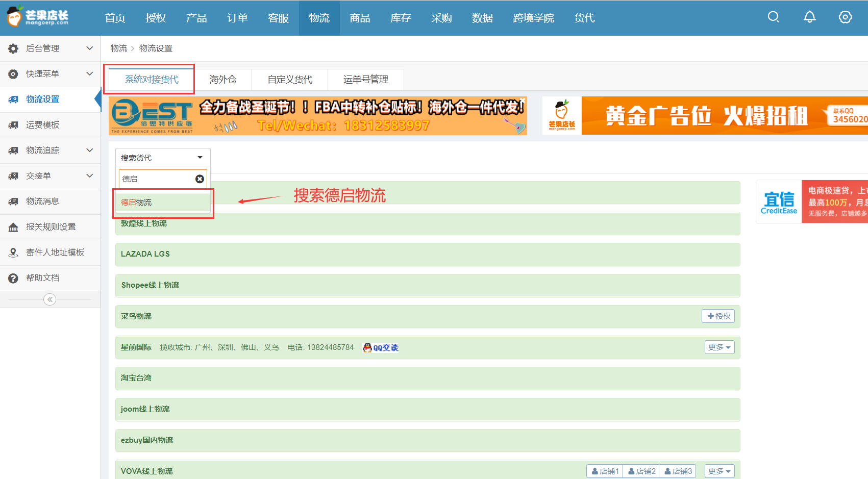
Task: Click the ezbuy国内物流 carrier row
Action: click(x=428, y=440)
